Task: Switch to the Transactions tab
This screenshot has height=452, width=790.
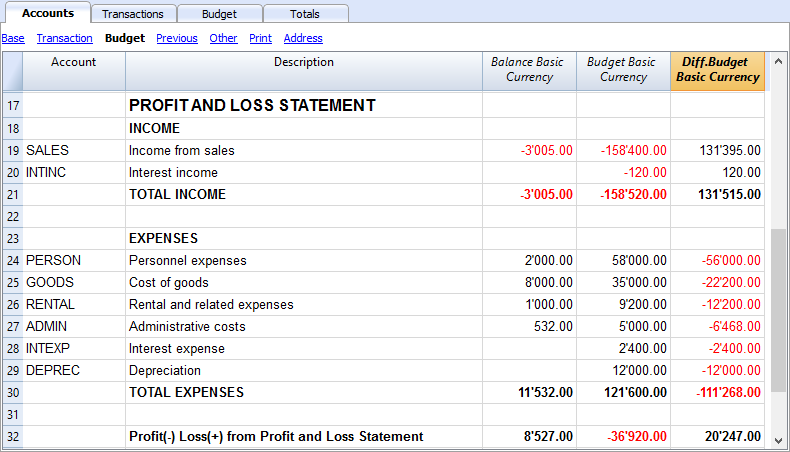Action: point(134,14)
